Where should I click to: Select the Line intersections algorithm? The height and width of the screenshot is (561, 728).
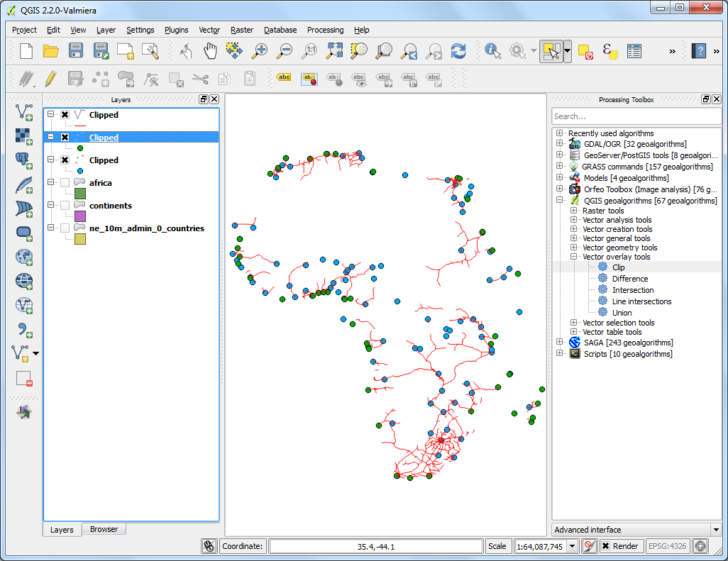tap(641, 301)
